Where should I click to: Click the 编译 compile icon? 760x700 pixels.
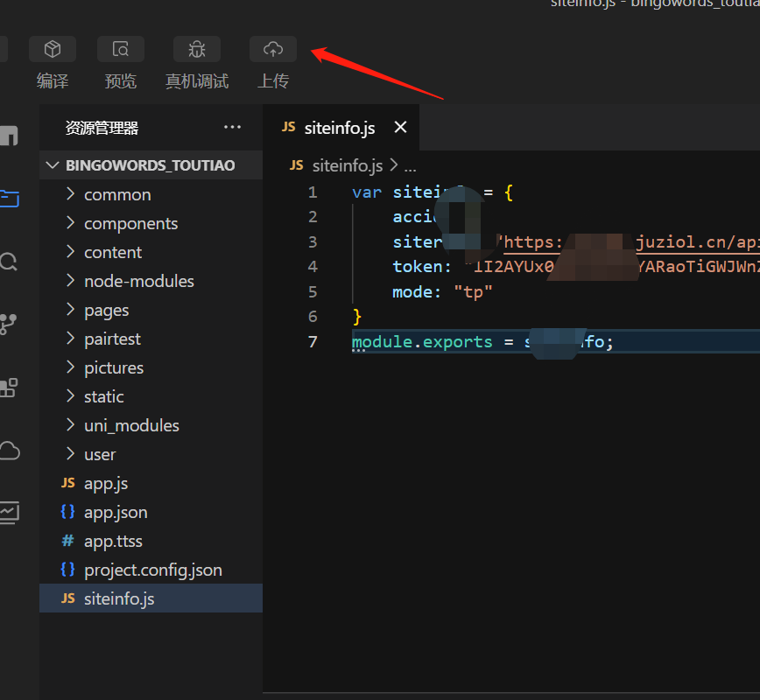pyautogui.click(x=53, y=50)
